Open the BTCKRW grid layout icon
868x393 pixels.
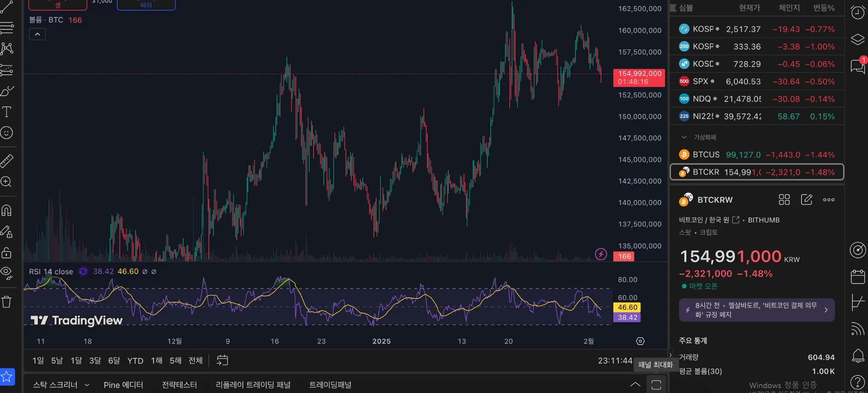[784, 200]
